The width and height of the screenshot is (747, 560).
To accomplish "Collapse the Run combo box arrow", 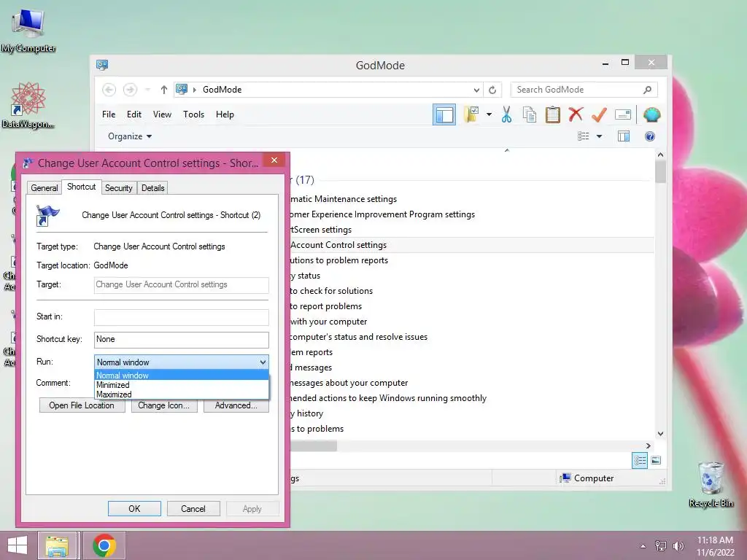I will click(x=263, y=362).
